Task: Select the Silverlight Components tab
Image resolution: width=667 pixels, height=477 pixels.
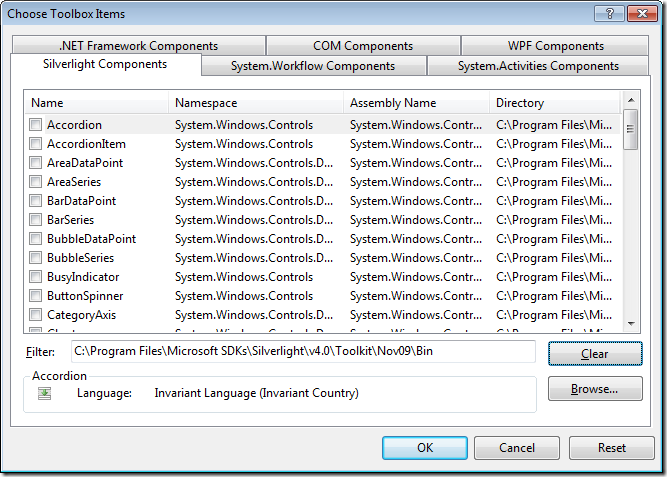Action: pyautogui.click(x=105, y=64)
